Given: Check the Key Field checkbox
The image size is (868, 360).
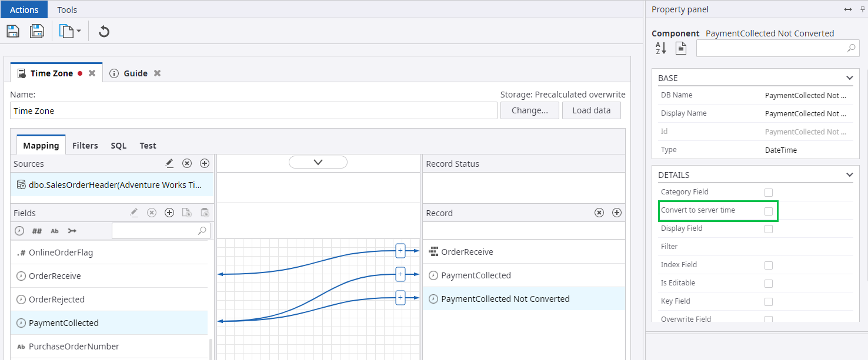Looking at the screenshot, I should pos(768,302).
